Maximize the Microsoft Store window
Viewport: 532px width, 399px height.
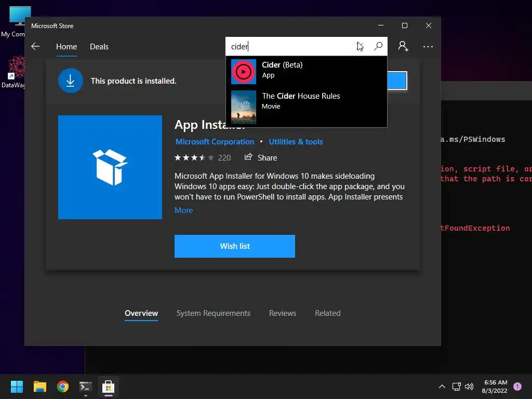coord(404,25)
